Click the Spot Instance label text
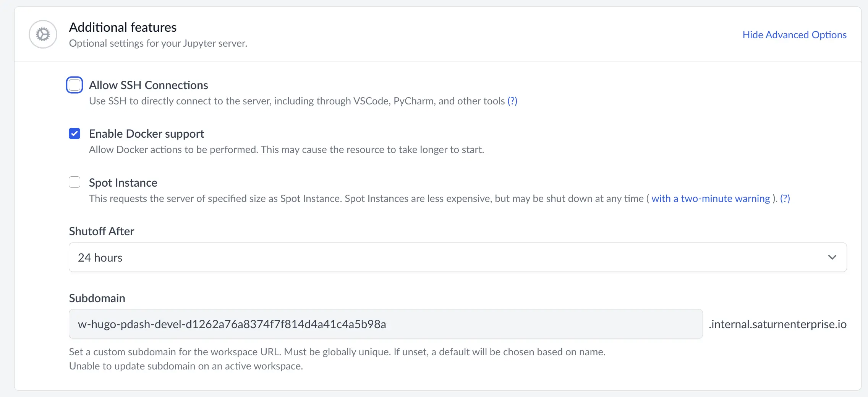 (123, 182)
